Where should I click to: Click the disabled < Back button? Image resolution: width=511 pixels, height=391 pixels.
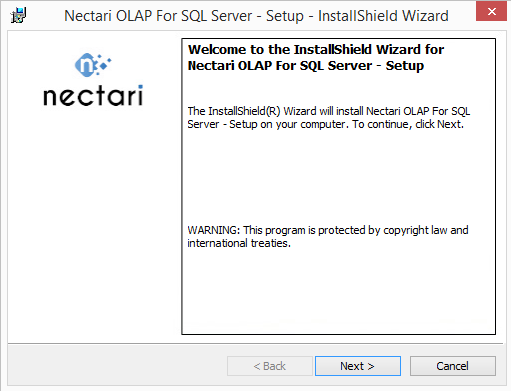(x=270, y=366)
